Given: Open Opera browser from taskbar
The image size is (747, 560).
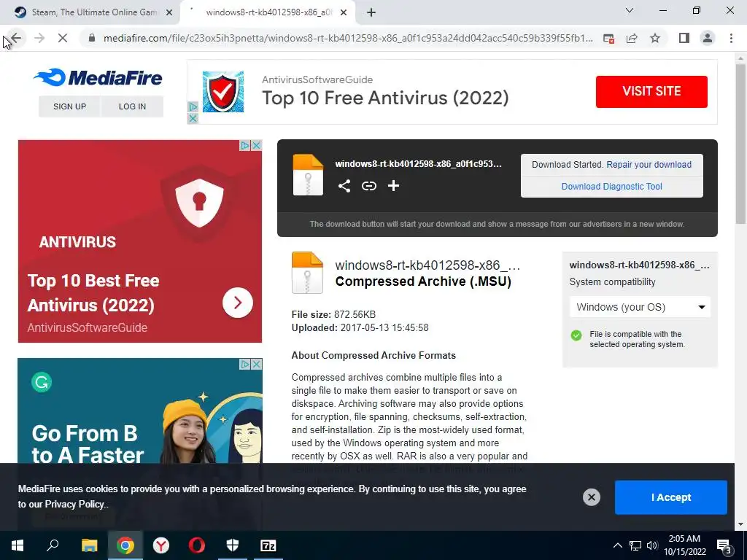Looking at the screenshot, I should pos(197,545).
